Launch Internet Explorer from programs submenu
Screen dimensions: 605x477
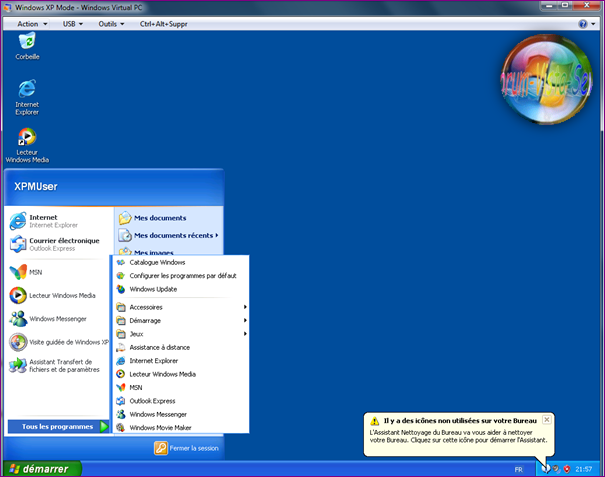pos(181,361)
